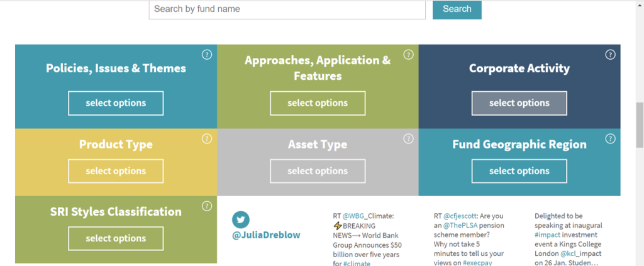The image size is (644, 266).
Task: Open help icon for Approaches, Application & Features
Action: pos(409,55)
